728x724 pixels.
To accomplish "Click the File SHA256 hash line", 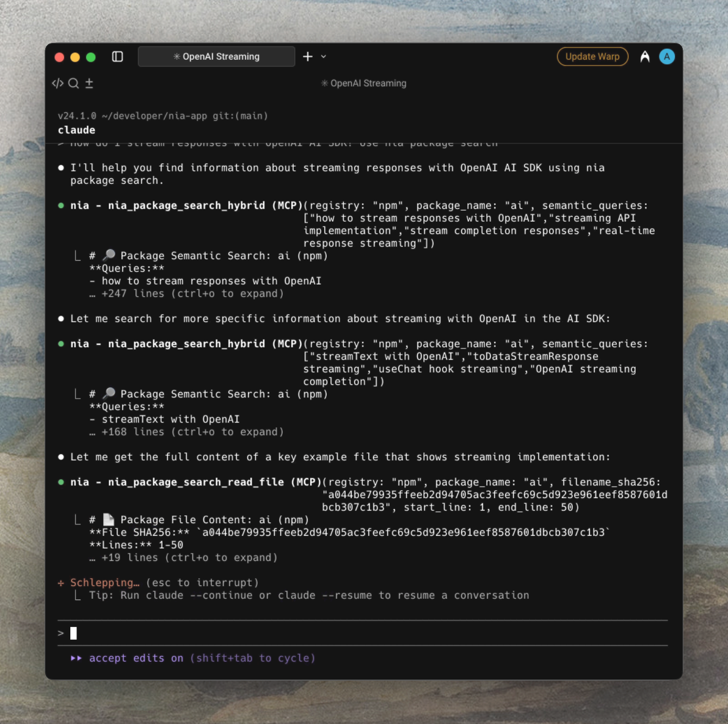I will click(x=349, y=532).
